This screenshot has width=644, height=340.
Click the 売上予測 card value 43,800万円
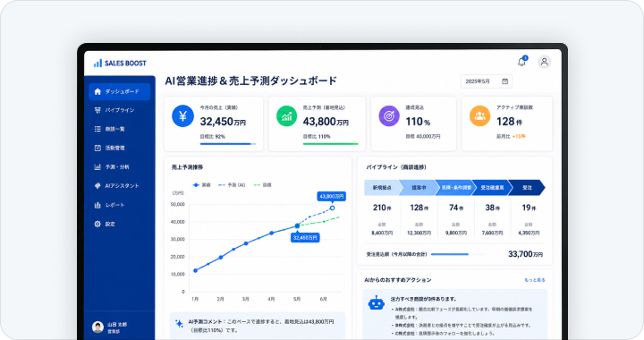(x=326, y=122)
